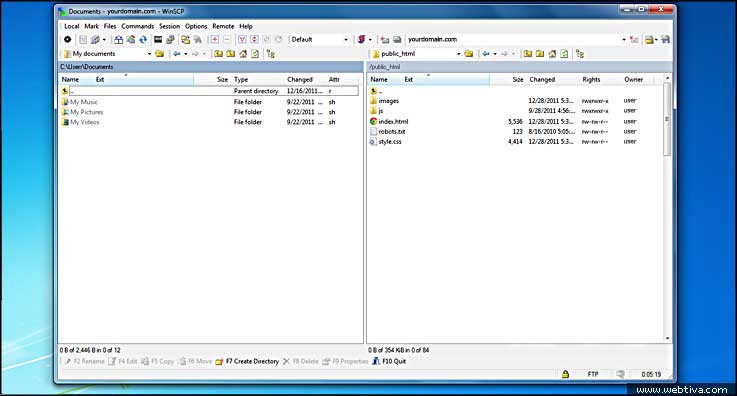Click the lock encryption status icon
The height and width of the screenshot is (396, 737).
(x=565, y=374)
